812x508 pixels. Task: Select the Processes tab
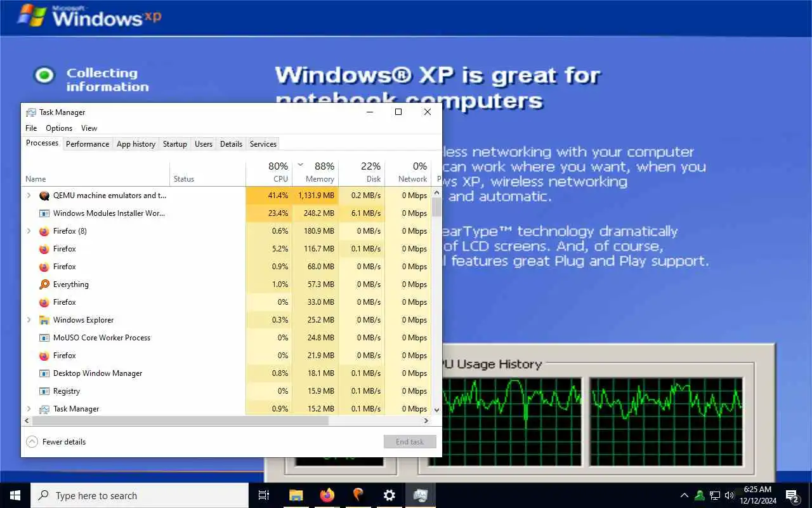point(42,144)
